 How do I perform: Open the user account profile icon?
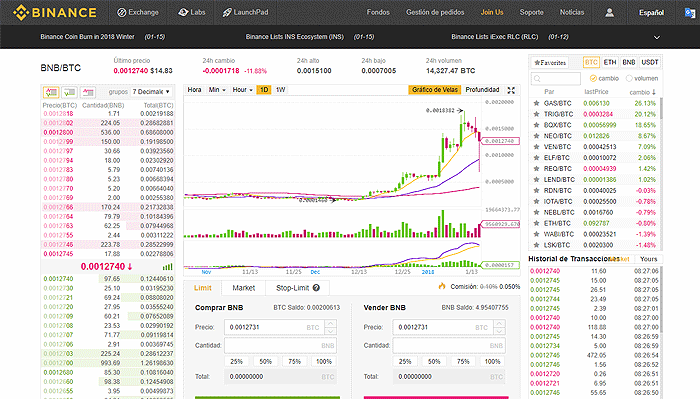click(609, 12)
